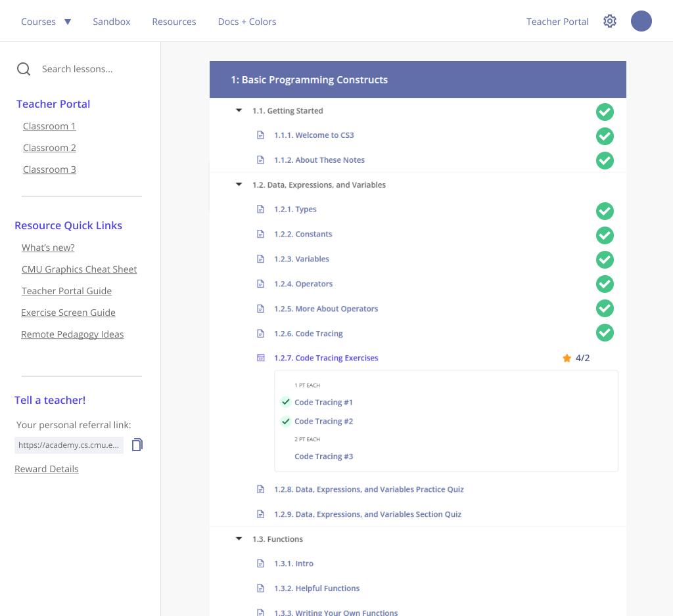Collapse 1.2 Data, Expressions, and Variables section

point(239,185)
